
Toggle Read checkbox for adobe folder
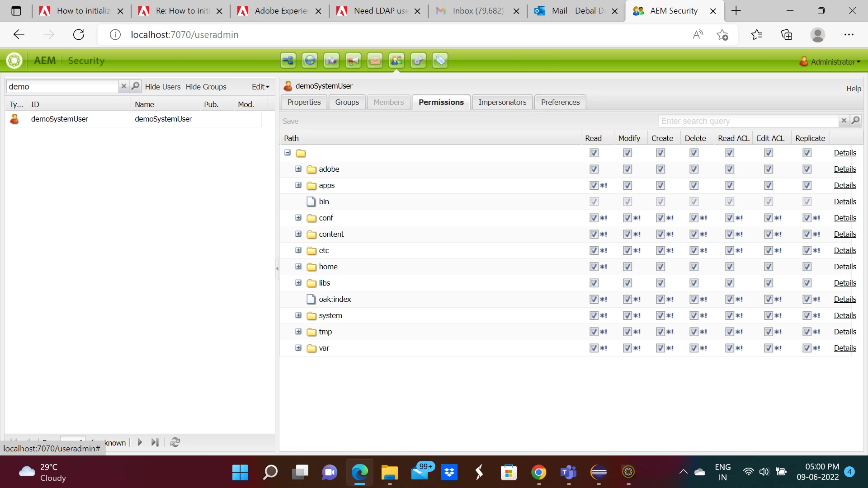pyautogui.click(x=594, y=169)
